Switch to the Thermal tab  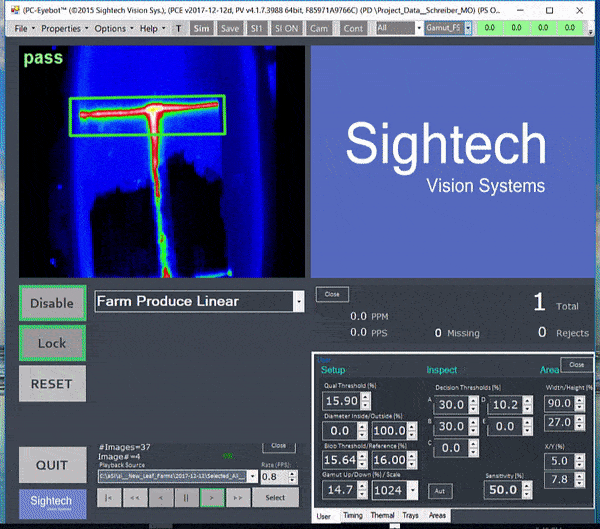pos(382,516)
